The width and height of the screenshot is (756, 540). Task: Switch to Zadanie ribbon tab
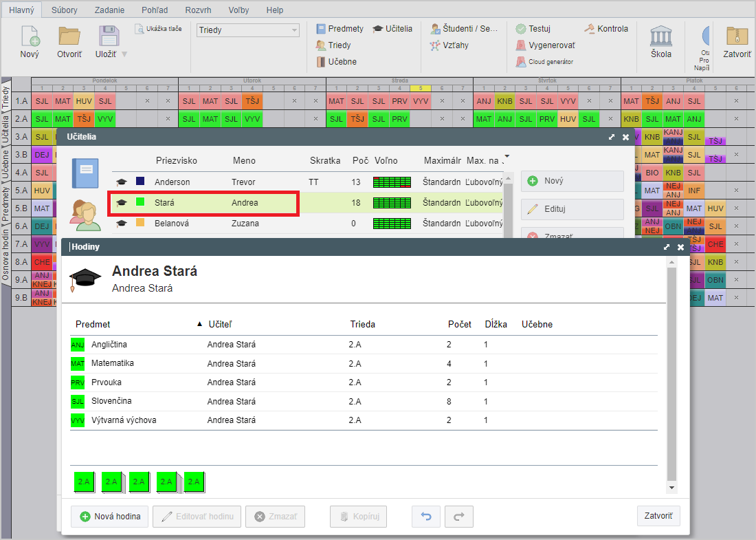109,10
